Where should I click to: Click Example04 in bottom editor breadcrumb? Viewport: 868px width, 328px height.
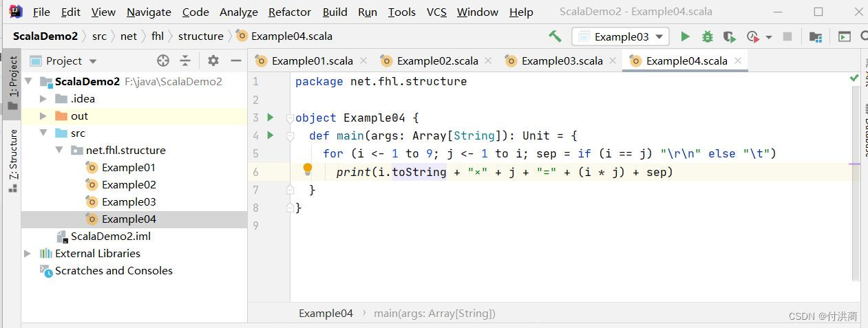(x=326, y=313)
